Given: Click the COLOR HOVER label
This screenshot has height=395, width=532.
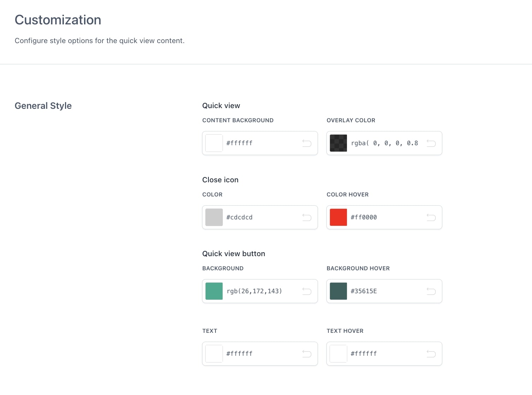Looking at the screenshot, I should pyautogui.click(x=348, y=195).
